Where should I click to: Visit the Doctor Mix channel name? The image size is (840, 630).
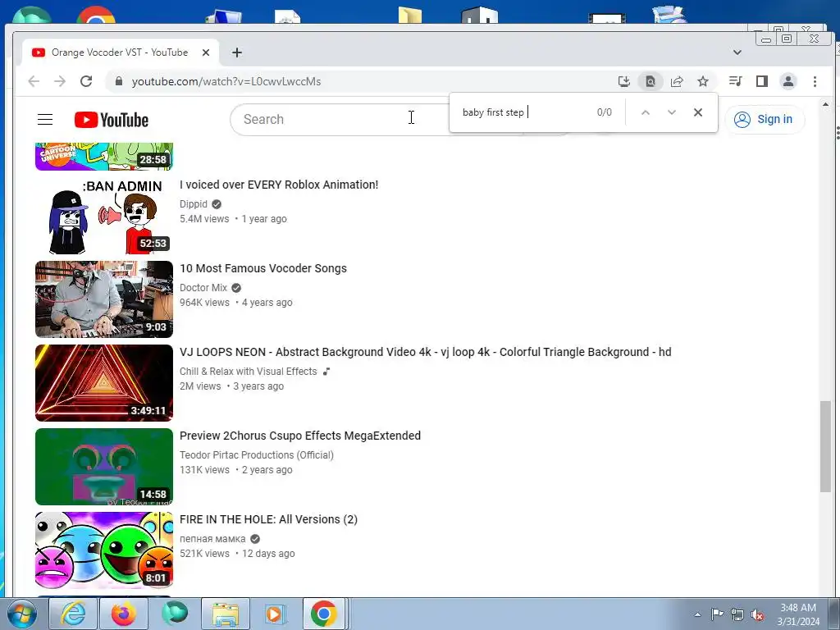[x=203, y=288]
